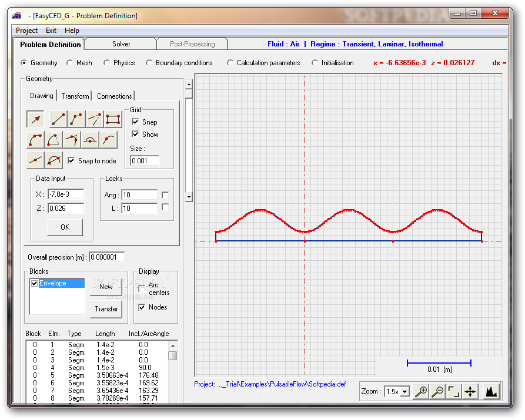The height and width of the screenshot is (420, 525).
Task: Select the angled dashed line tool
Action: click(95, 119)
